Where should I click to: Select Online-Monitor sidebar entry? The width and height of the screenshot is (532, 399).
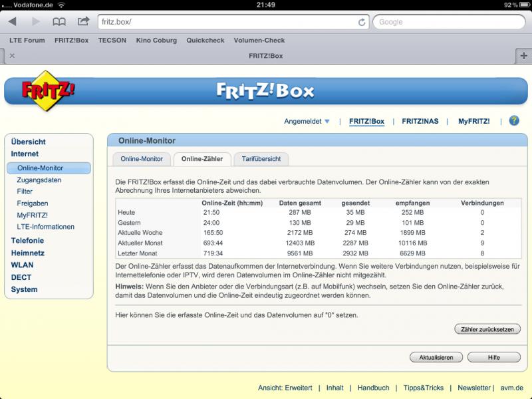(49, 168)
